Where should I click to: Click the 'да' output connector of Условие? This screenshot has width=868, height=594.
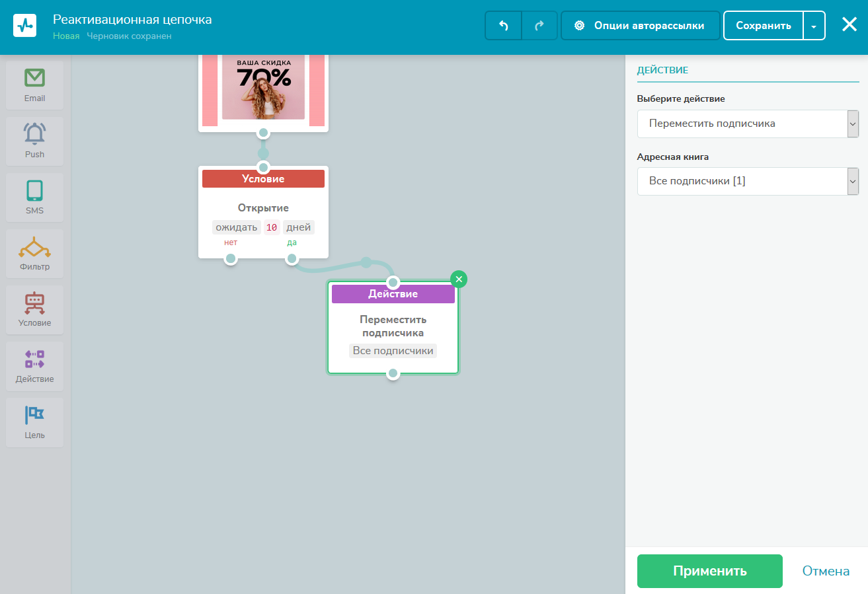click(x=292, y=258)
